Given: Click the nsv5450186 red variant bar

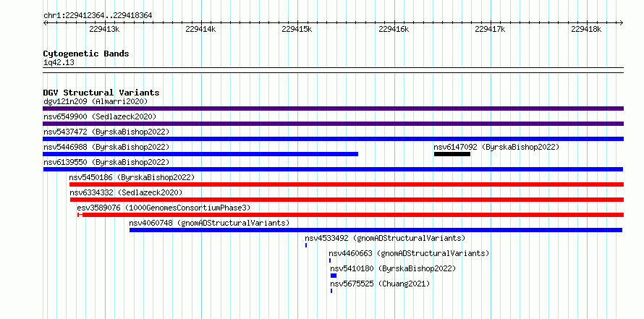Looking at the screenshot, I should (347, 184).
